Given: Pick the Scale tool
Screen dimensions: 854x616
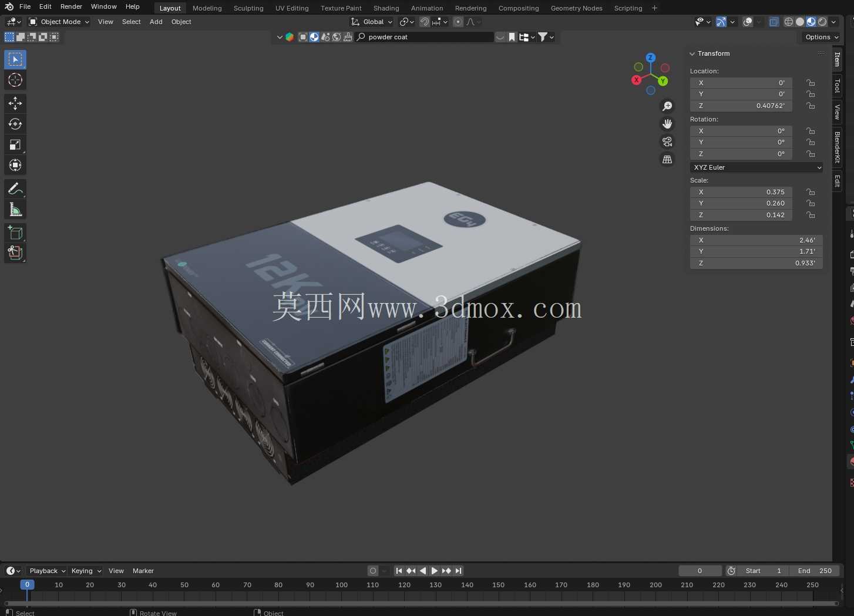Looking at the screenshot, I should pyautogui.click(x=15, y=144).
